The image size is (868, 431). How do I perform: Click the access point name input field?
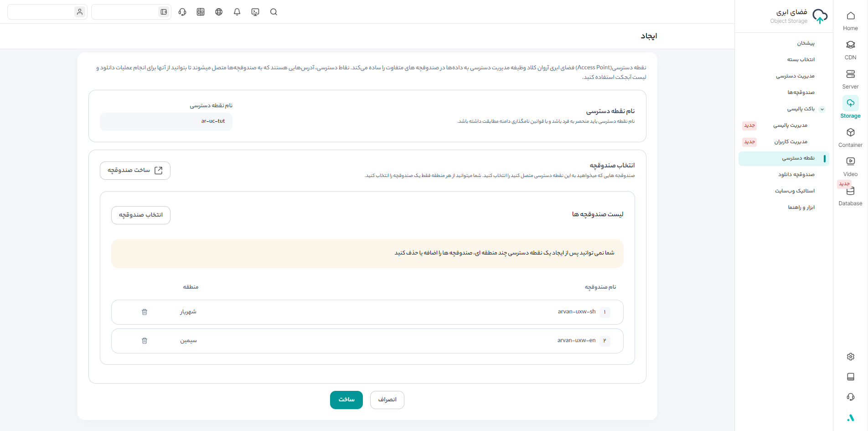[x=166, y=122]
